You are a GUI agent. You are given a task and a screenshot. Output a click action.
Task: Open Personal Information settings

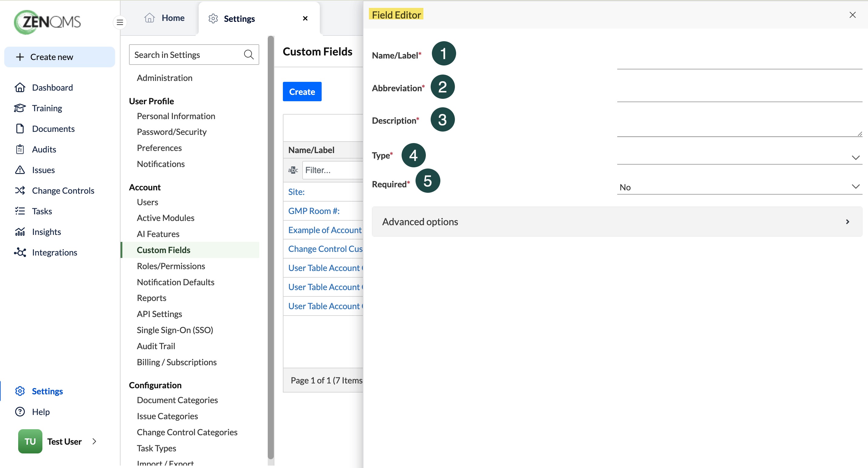pos(176,116)
